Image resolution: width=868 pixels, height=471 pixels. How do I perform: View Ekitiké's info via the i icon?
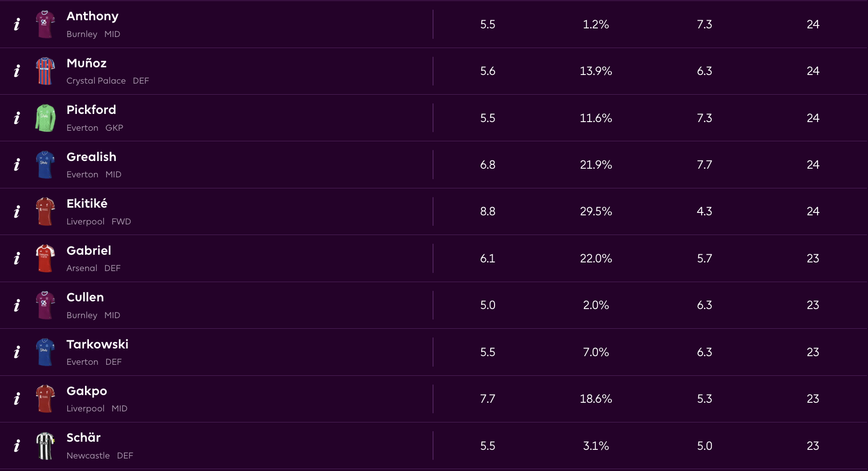tap(17, 211)
